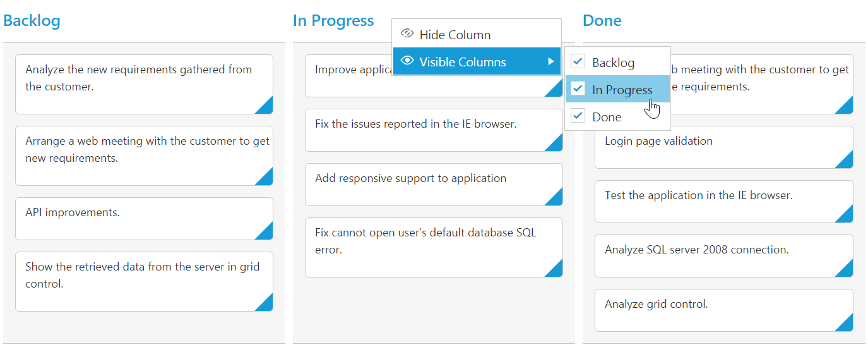Click the Hide Column crossed-eye icon
Screen dimensions: 868x347
point(407,34)
